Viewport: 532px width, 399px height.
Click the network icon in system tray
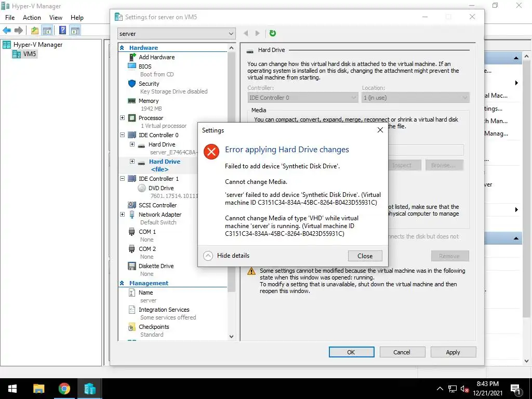pyautogui.click(x=453, y=389)
